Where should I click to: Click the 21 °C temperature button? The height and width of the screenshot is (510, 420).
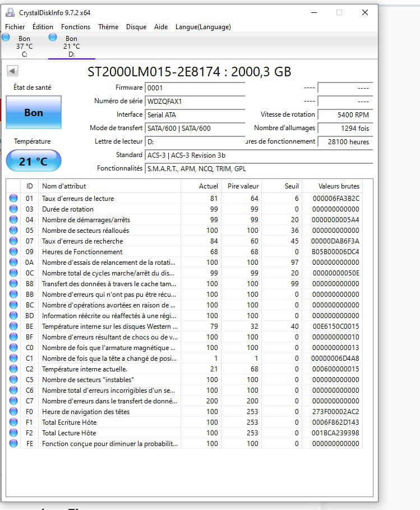click(34, 162)
